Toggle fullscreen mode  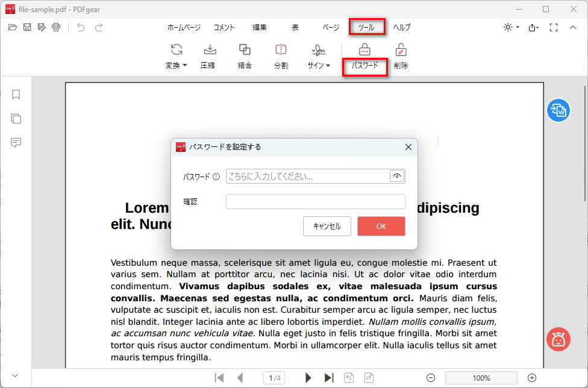coord(553,27)
